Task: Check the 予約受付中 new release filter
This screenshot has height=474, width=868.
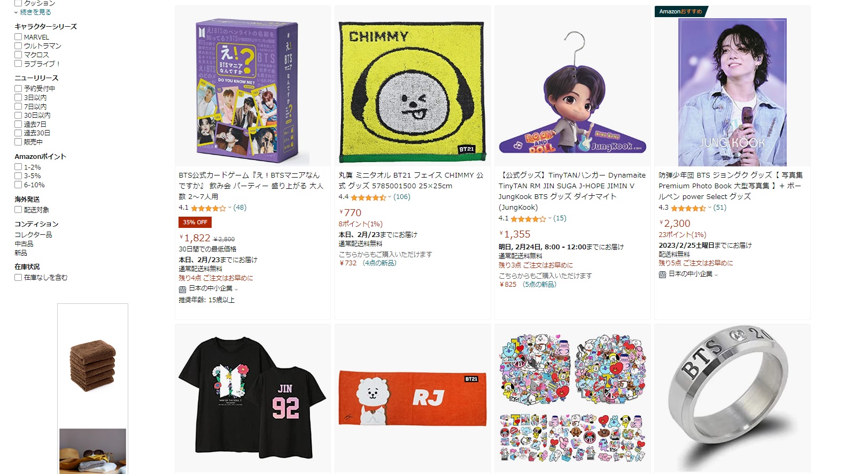Action: coord(18,89)
